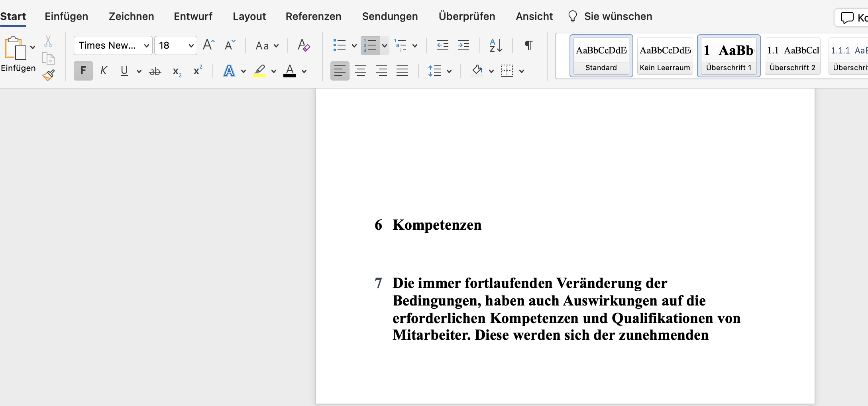Apply the Kein Leerraum style

tap(665, 56)
